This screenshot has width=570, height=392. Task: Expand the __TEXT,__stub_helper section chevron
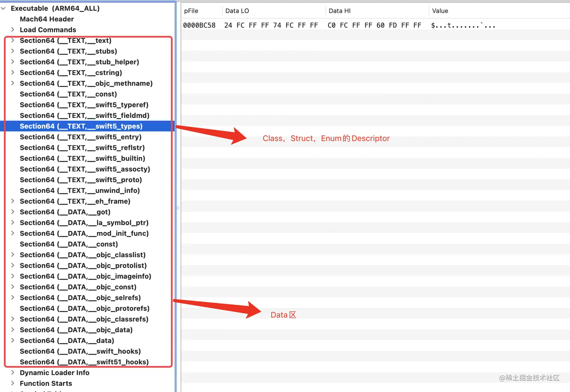[12, 62]
